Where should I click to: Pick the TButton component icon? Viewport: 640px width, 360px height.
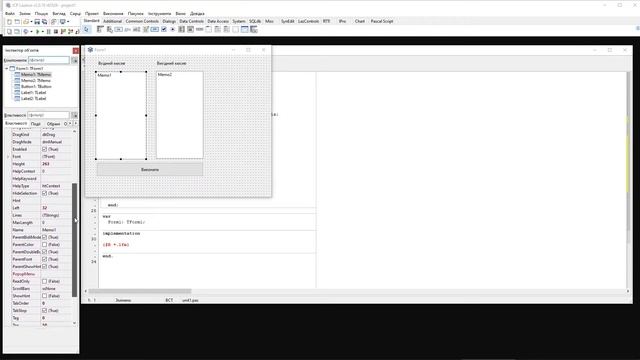pos(118,29)
